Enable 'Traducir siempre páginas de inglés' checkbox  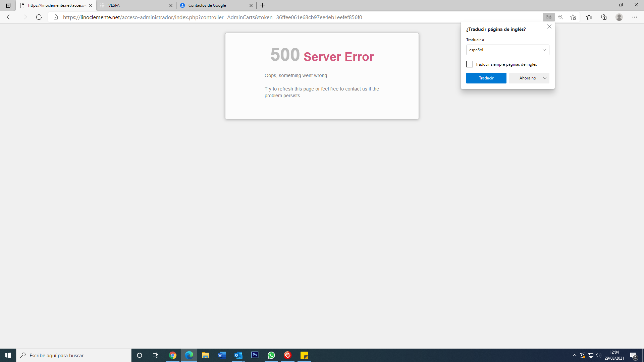point(470,64)
